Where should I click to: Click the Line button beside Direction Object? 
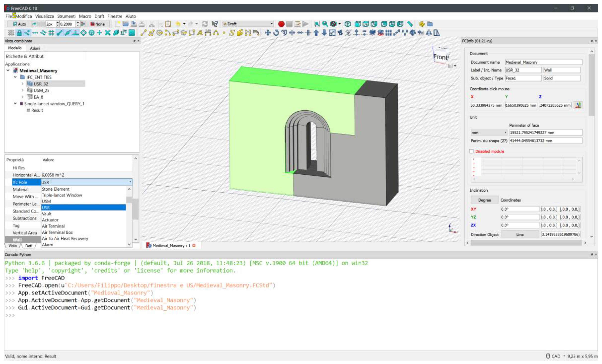tap(520, 234)
